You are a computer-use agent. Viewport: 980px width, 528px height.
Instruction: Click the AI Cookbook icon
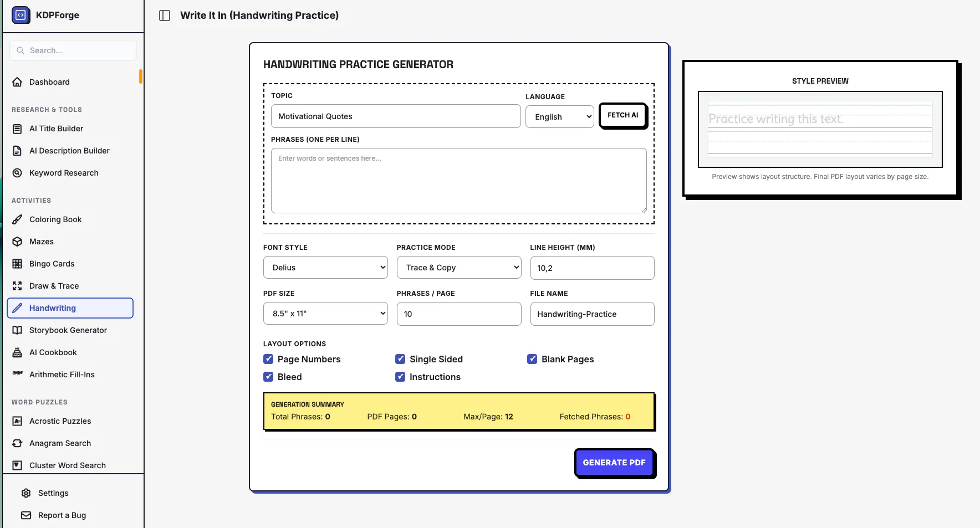click(17, 352)
